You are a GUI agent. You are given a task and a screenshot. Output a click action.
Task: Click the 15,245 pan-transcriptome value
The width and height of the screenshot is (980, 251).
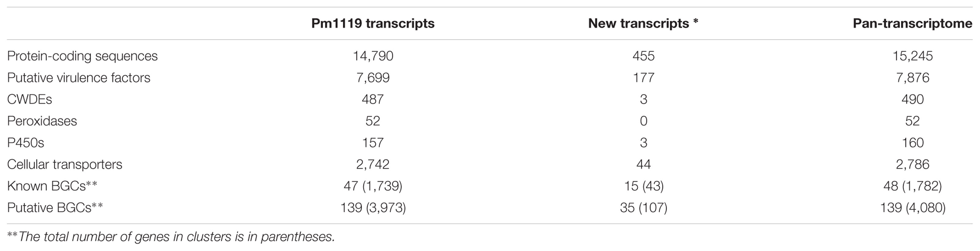coord(912,56)
